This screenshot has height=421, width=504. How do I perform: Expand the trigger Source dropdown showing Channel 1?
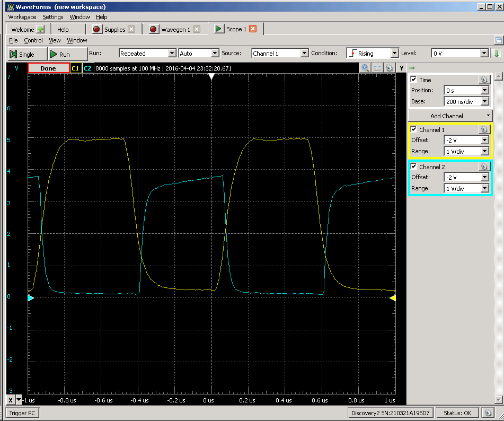tap(280, 53)
